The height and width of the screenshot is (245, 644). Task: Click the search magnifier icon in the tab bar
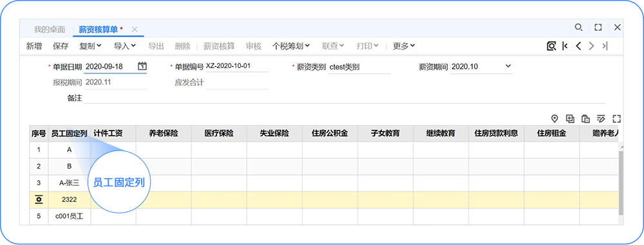point(578,28)
